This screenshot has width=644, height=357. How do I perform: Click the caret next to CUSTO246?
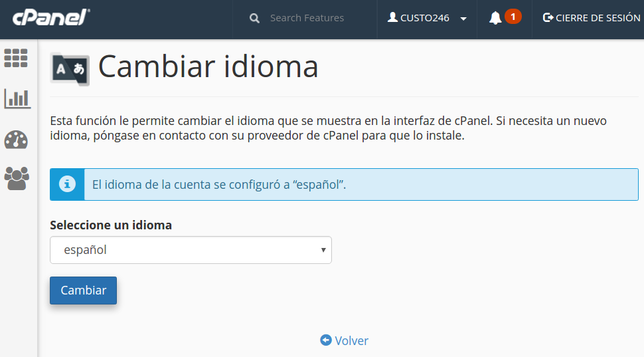point(463,19)
